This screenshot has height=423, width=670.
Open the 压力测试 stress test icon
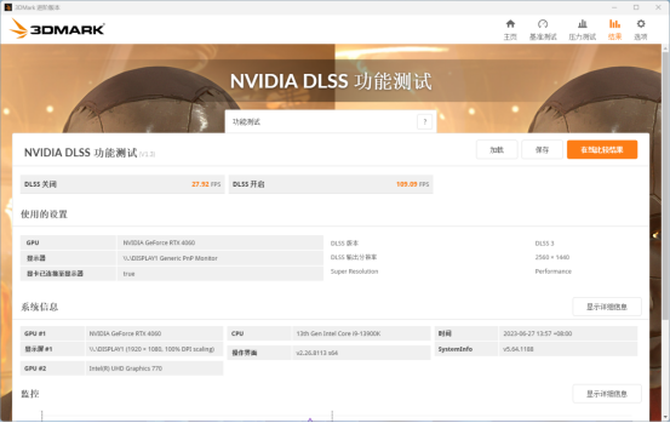581,29
